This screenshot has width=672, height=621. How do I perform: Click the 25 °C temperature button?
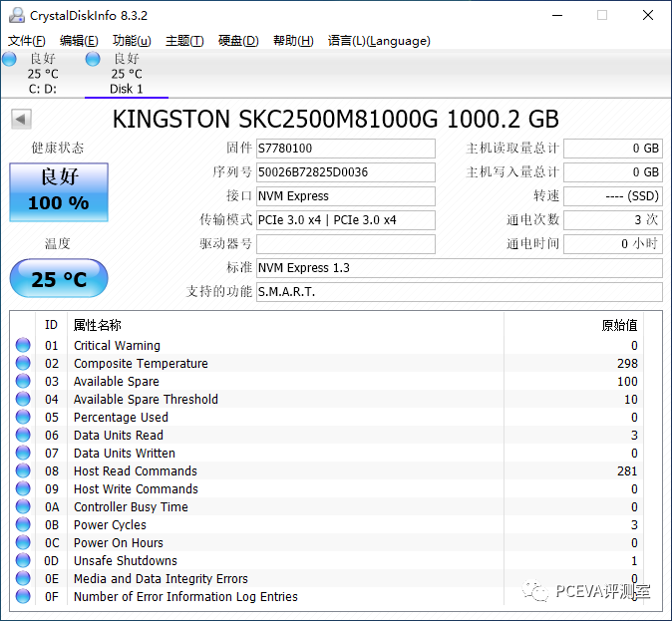click(x=59, y=278)
